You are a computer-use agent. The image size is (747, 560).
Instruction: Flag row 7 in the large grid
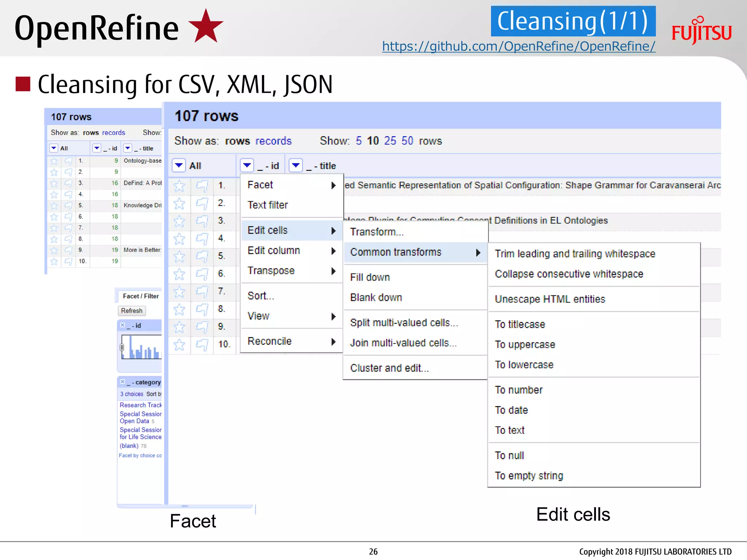pyautogui.click(x=202, y=292)
